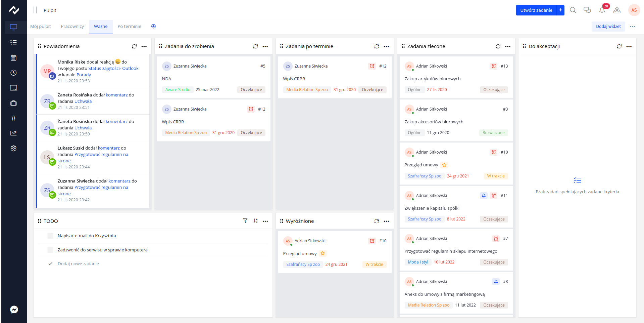Open the calendar icon in sidebar

pos(13,57)
